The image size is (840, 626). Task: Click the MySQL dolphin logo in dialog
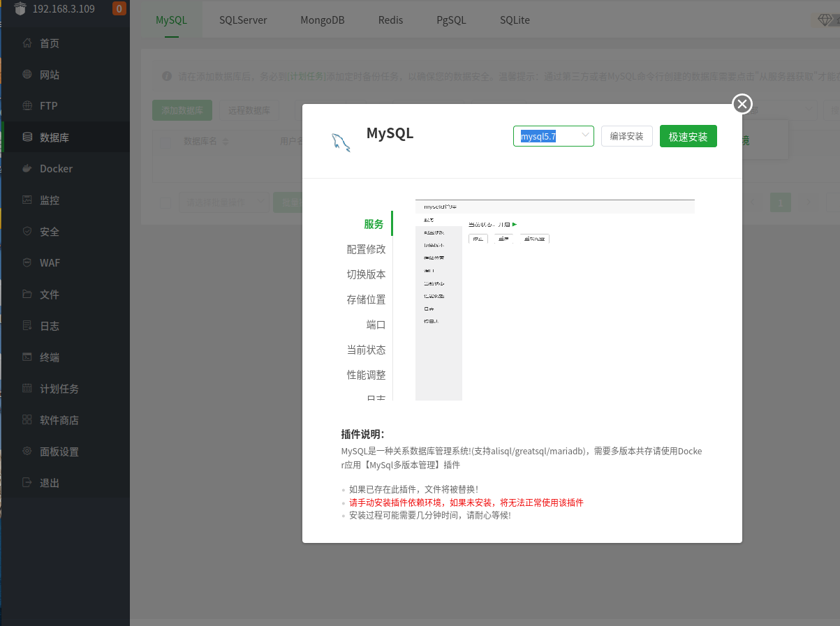(x=341, y=141)
